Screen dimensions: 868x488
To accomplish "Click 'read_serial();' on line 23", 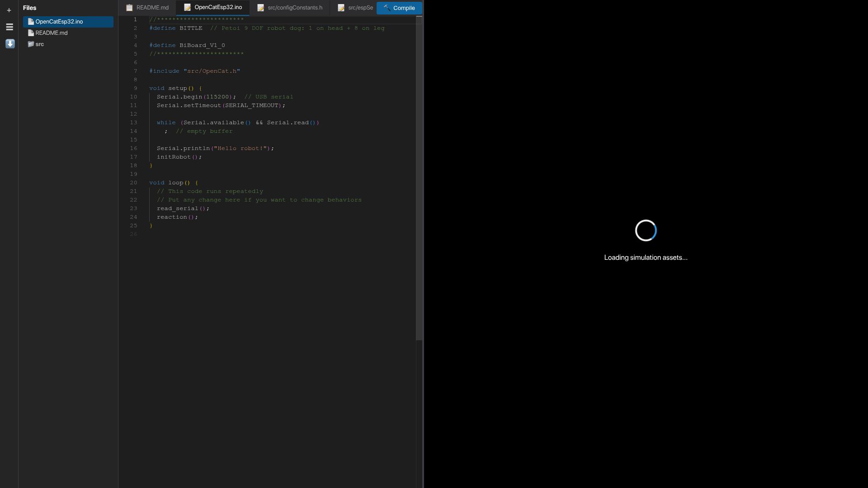I will coord(183,208).
